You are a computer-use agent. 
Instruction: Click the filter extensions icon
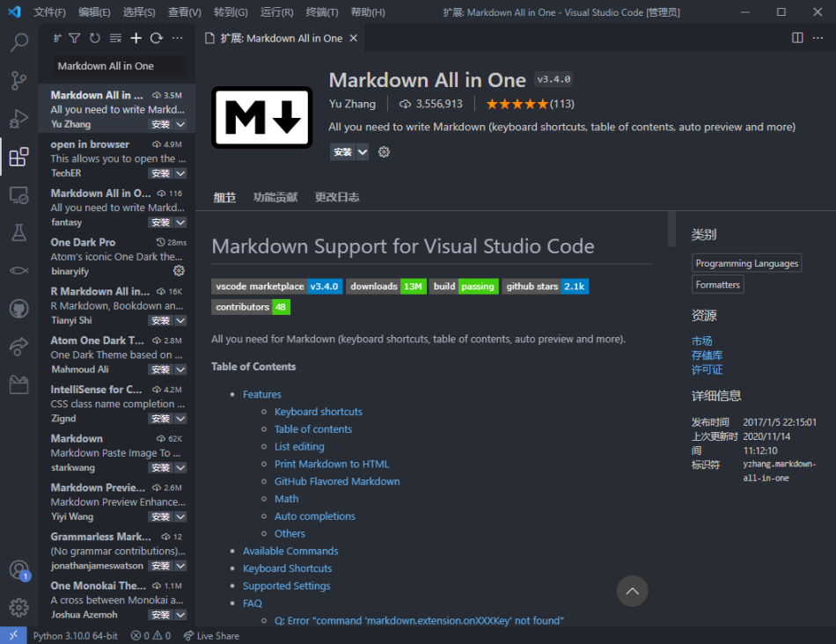point(75,38)
